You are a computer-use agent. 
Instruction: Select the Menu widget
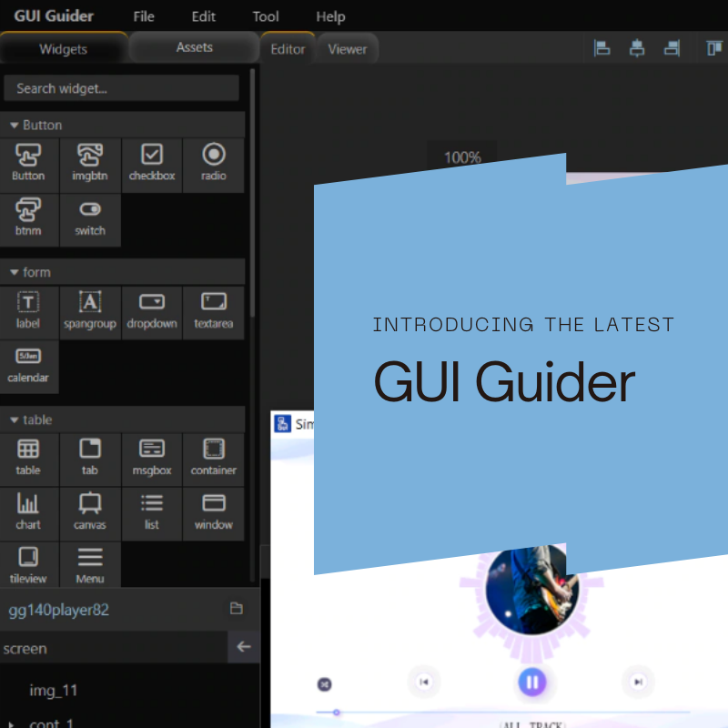(x=90, y=565)
